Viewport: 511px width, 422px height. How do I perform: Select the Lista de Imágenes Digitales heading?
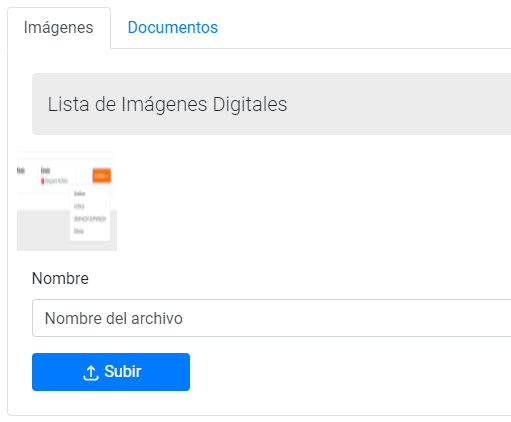[167, 104]
